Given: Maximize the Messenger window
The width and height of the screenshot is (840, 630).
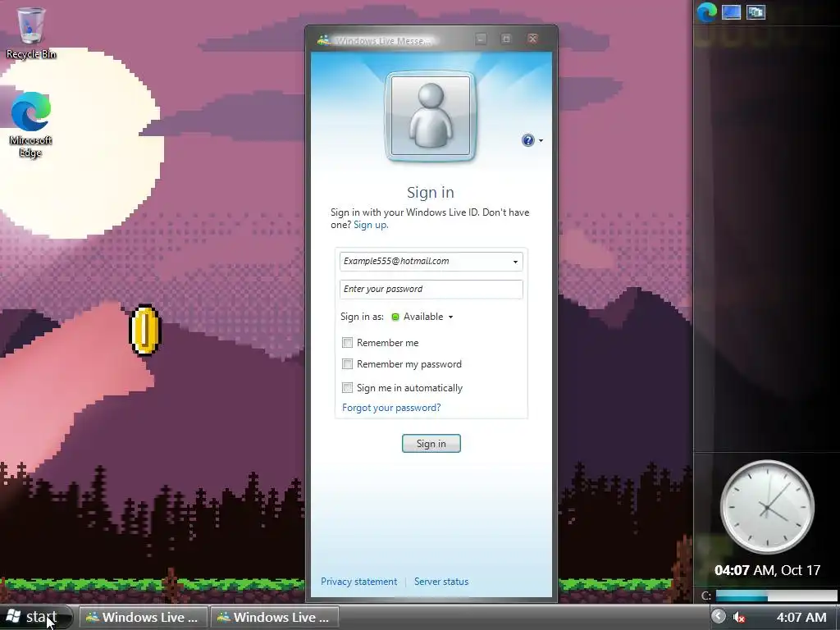Looking at the screenshot, I should pyautogui.click(x=506, y=39).
